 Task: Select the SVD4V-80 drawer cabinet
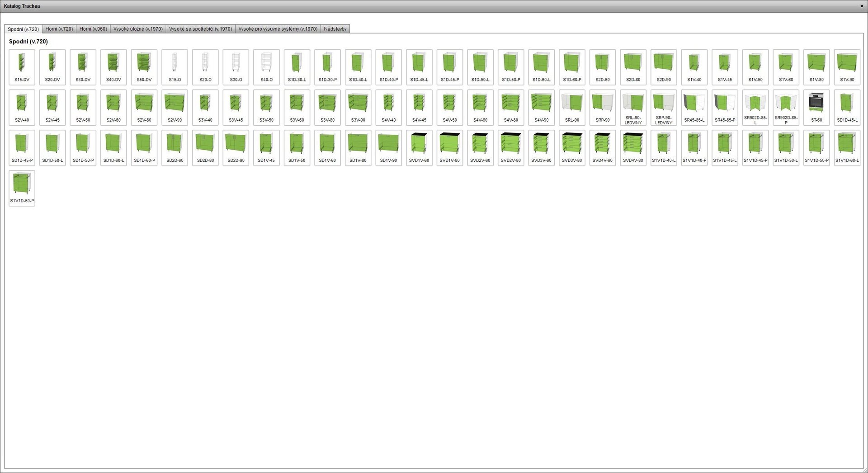click(x=633, y=147)
